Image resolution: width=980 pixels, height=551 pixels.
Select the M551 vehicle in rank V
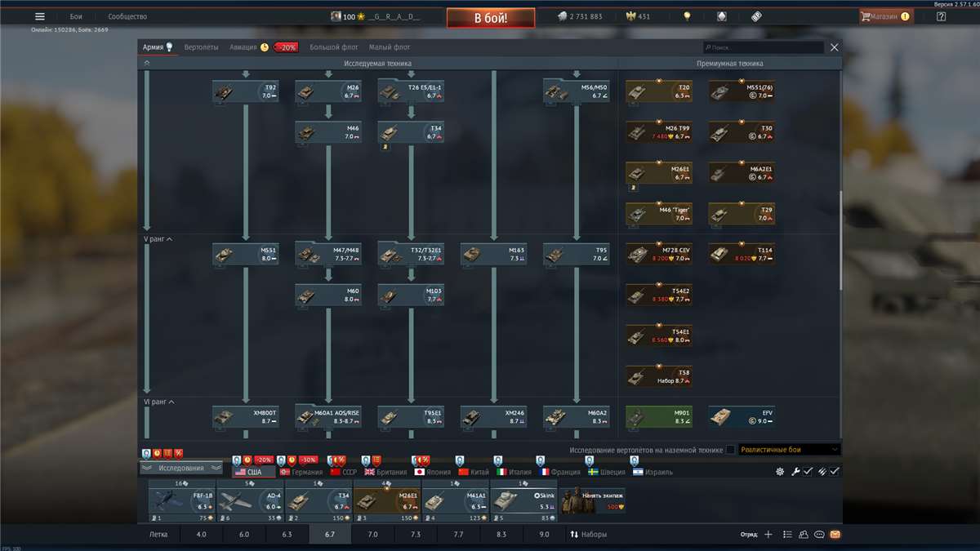pos(245,255)
